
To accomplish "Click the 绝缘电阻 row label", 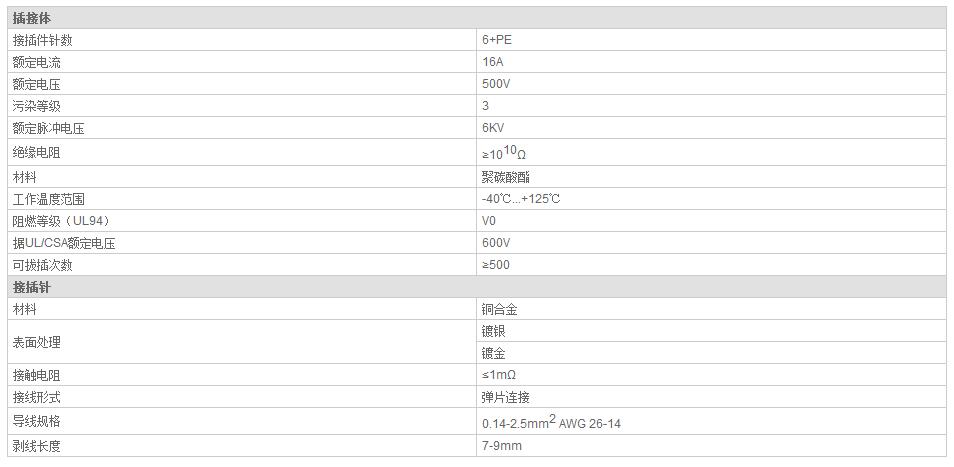I will click(x=36, y=152).
